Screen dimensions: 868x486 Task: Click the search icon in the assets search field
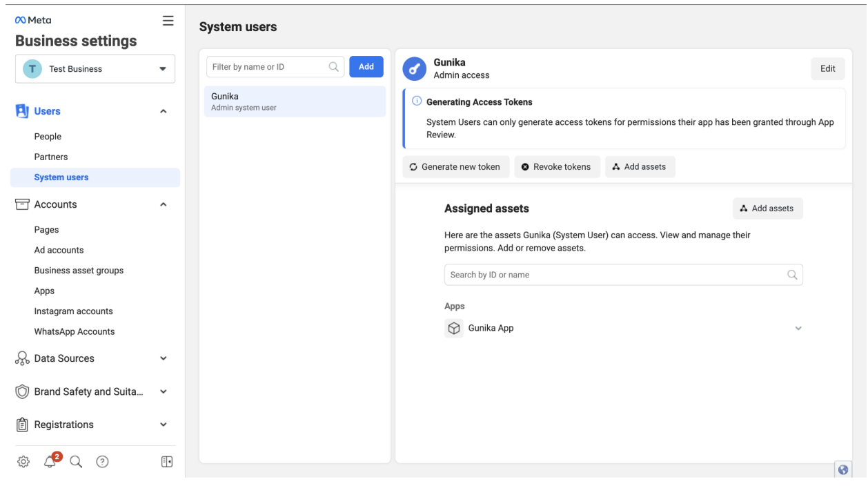pos(792,275)
